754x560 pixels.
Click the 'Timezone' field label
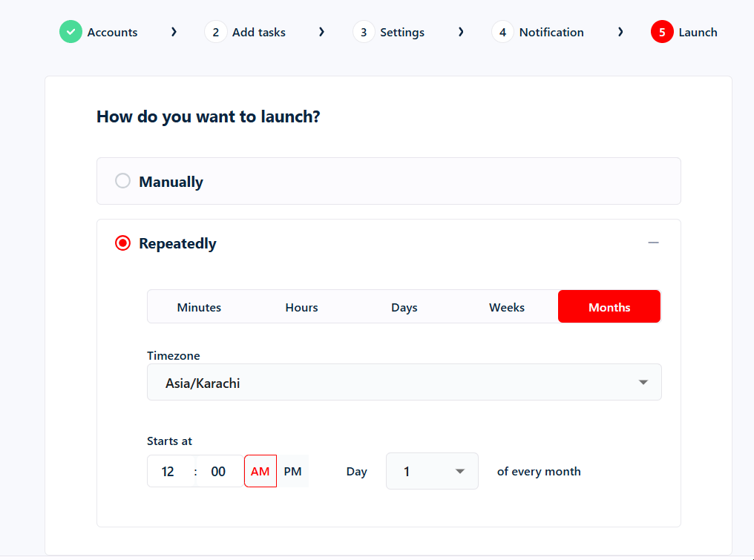click(173, 356)
